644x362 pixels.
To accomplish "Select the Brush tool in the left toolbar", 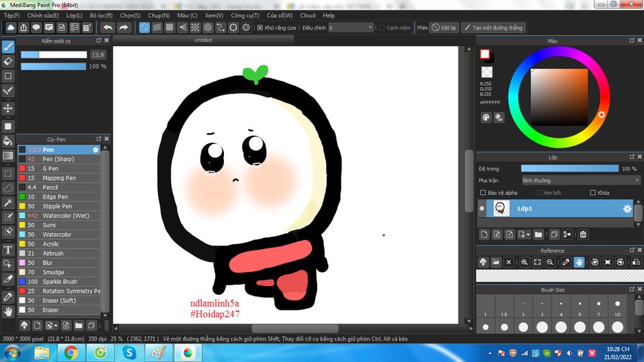I will coord(8,47).
